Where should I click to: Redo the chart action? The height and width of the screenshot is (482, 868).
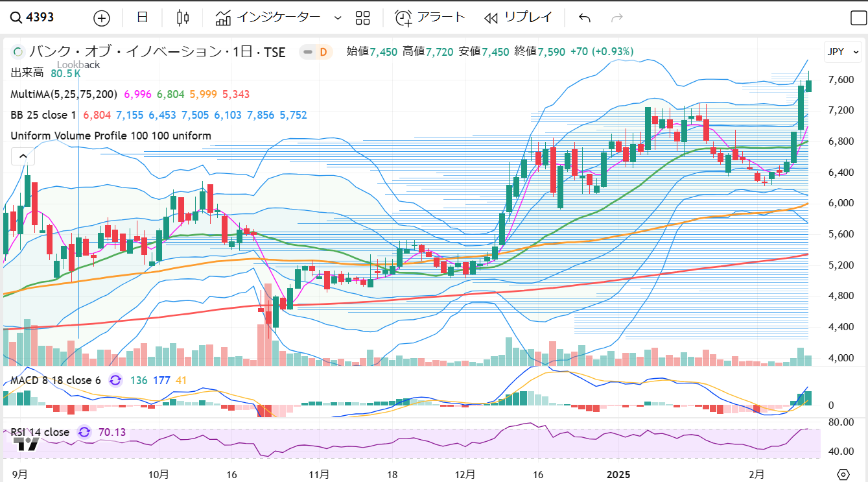(x=617, y=18)
